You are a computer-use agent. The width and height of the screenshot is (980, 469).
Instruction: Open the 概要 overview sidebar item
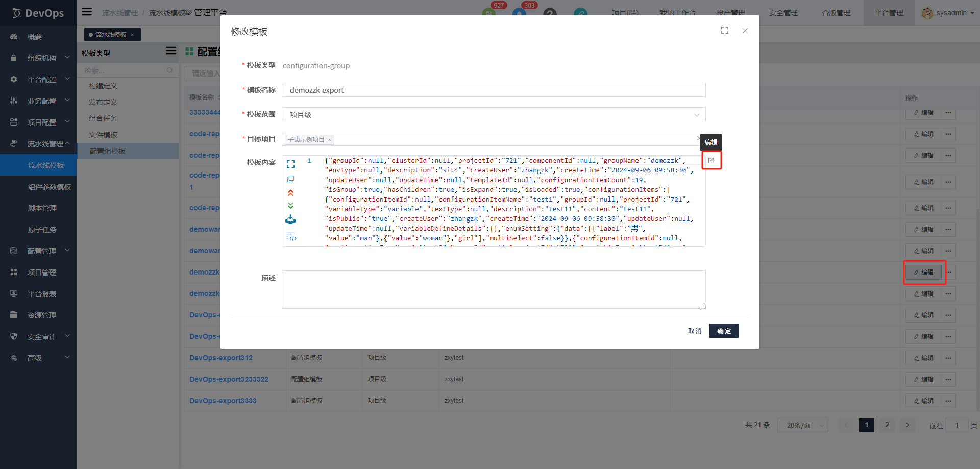pyautogui.click(x=38, y=37)
